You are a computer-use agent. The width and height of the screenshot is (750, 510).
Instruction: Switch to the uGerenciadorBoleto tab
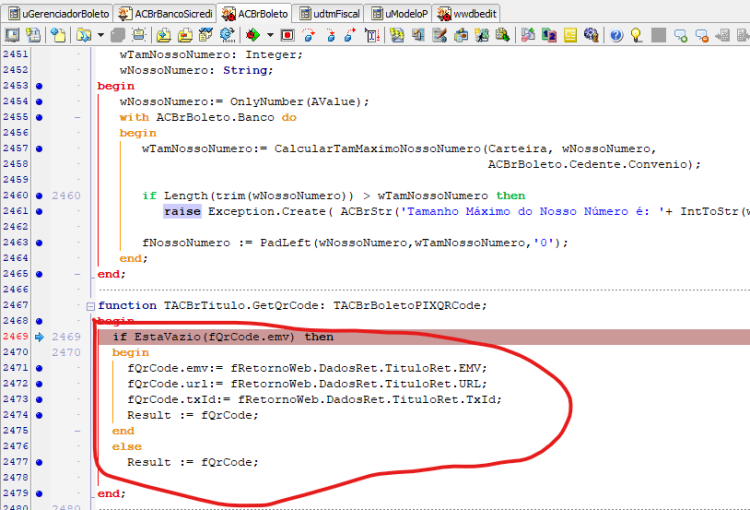59,13
